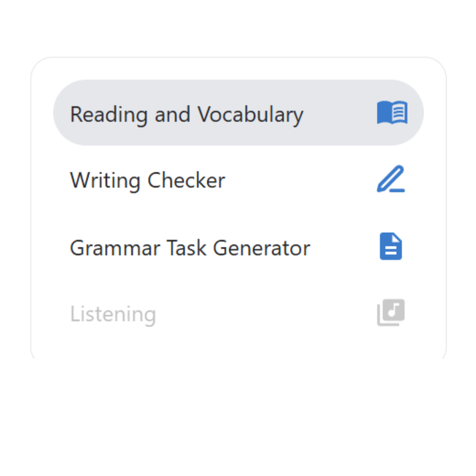476x476 pixels.
Task: Launch Writing Checker via its pen icon
Action: pos(390,179)
